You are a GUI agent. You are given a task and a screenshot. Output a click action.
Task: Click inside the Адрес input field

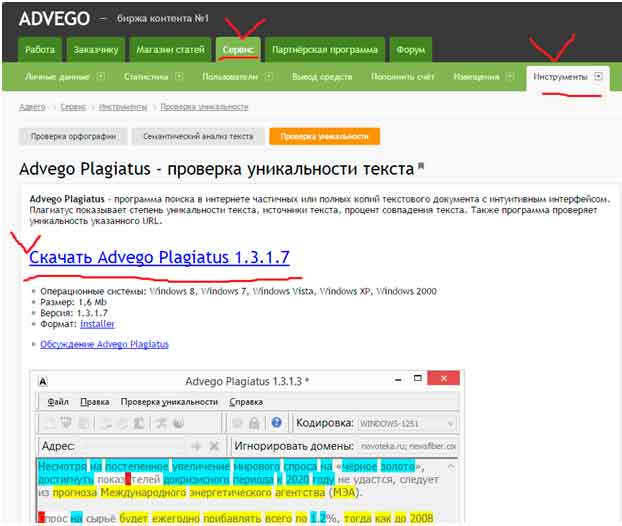131,446
